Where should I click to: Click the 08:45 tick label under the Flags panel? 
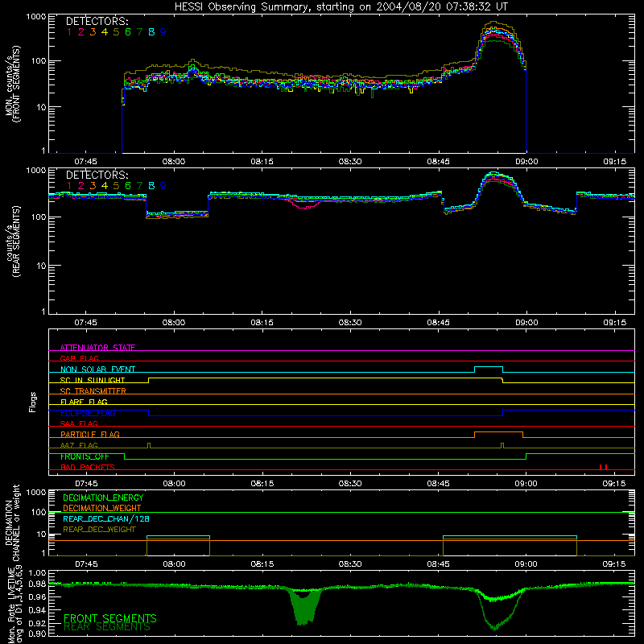[438, 484]
